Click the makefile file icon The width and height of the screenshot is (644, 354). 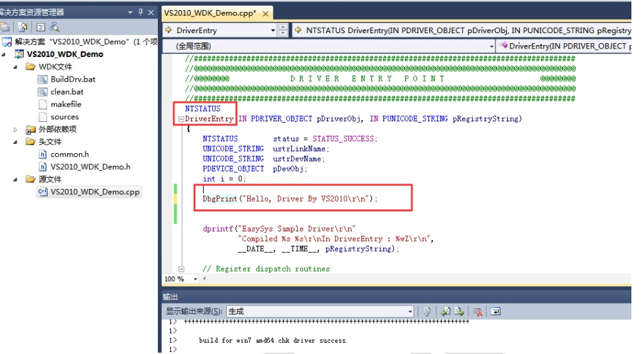click(42, 104)
